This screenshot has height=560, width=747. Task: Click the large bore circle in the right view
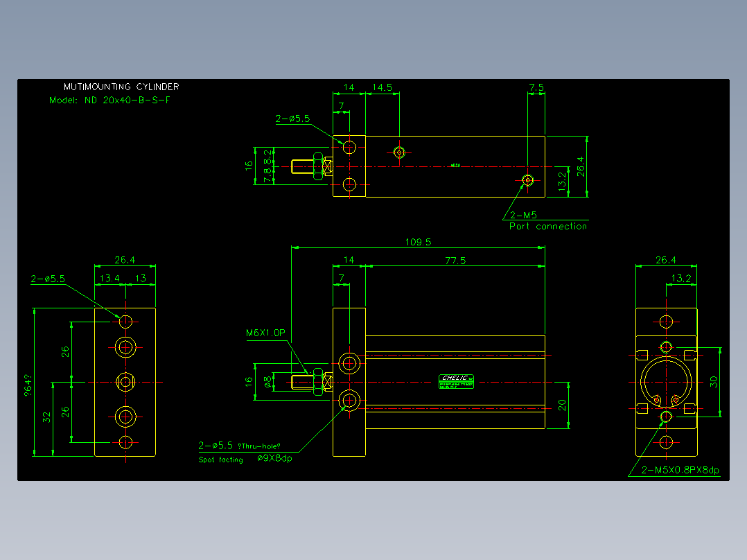[x=666, y=382]
